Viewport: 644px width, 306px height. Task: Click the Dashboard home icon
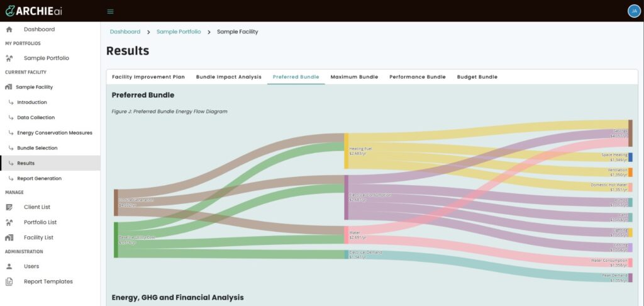pos(9,30)
